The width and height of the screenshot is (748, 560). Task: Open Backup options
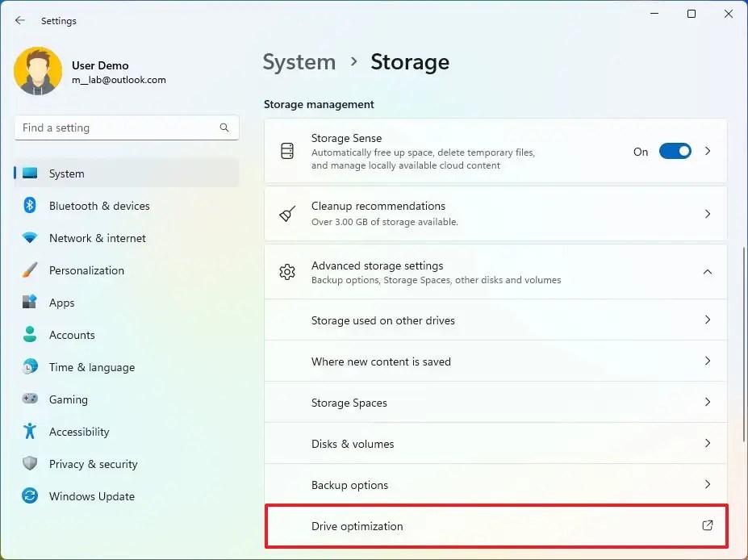pyautogui.click(x=495, y=484)
